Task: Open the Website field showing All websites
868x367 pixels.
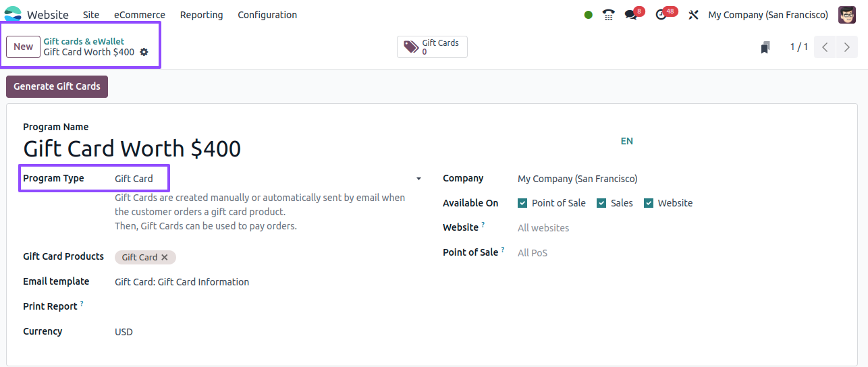Action: (x=678, y=228)
